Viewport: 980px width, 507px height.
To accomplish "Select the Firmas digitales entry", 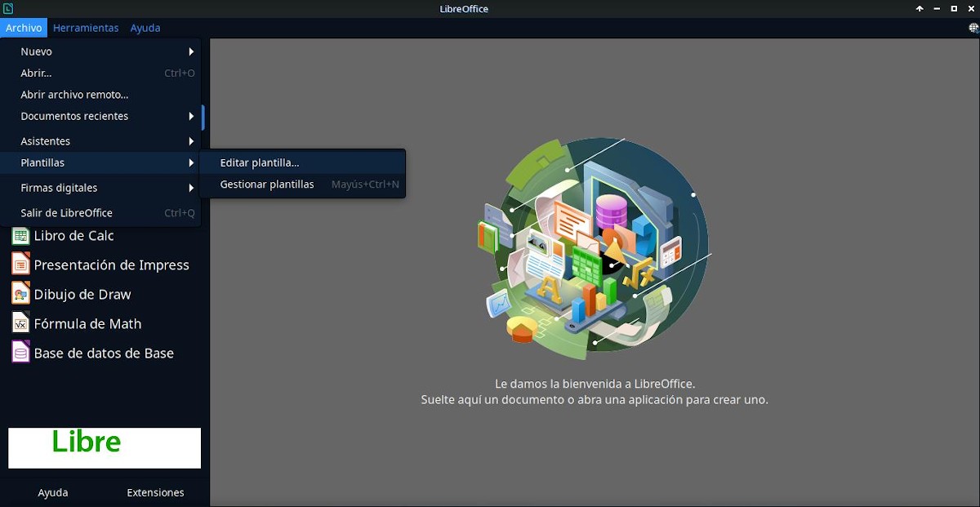I will pyautogui.click(x=100, y=188).
